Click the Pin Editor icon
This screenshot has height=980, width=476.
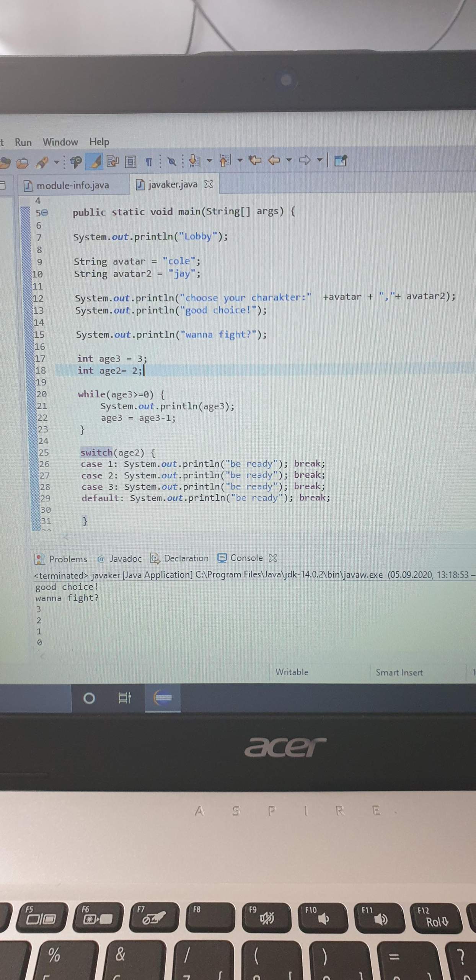[x=340, y=160]
